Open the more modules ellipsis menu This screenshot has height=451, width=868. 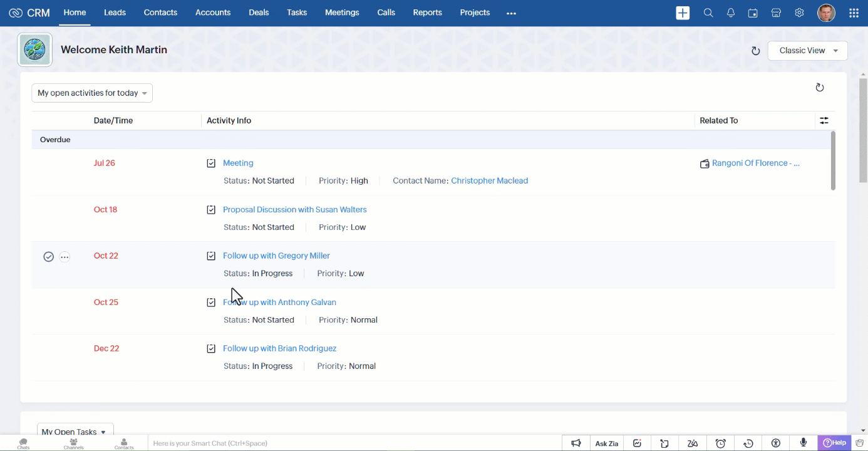511,13
